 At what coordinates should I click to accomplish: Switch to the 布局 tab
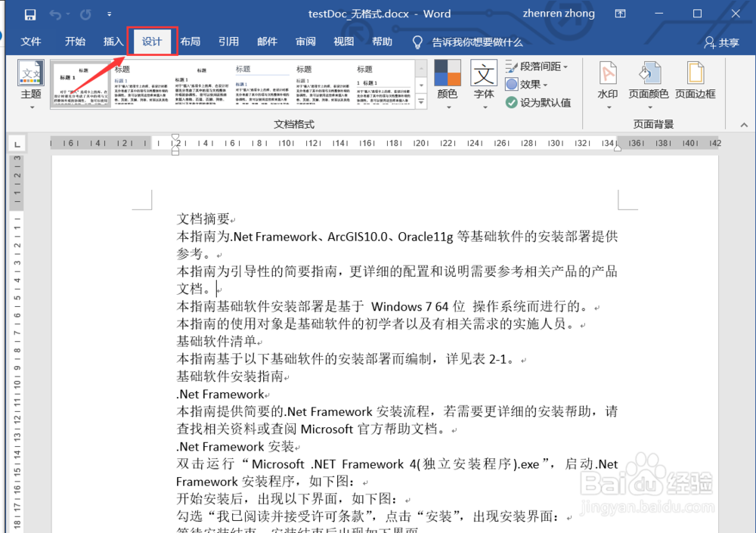190,42
